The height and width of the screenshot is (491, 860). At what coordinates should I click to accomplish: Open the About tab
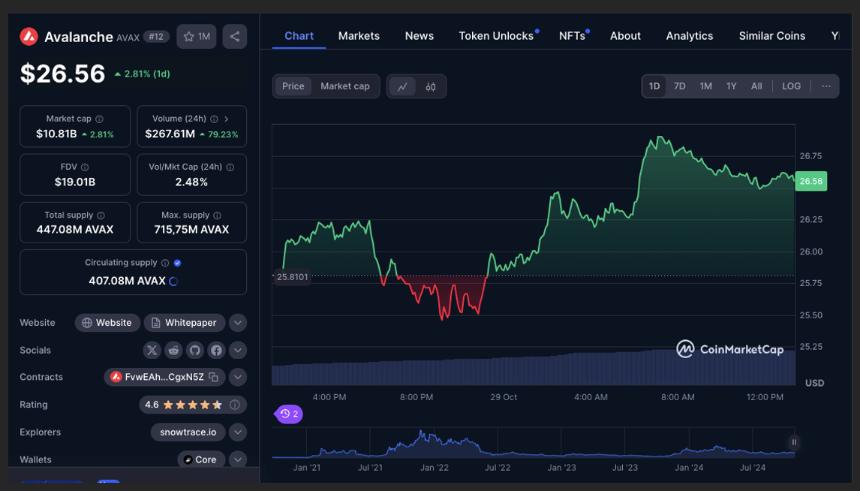[625, 36]
